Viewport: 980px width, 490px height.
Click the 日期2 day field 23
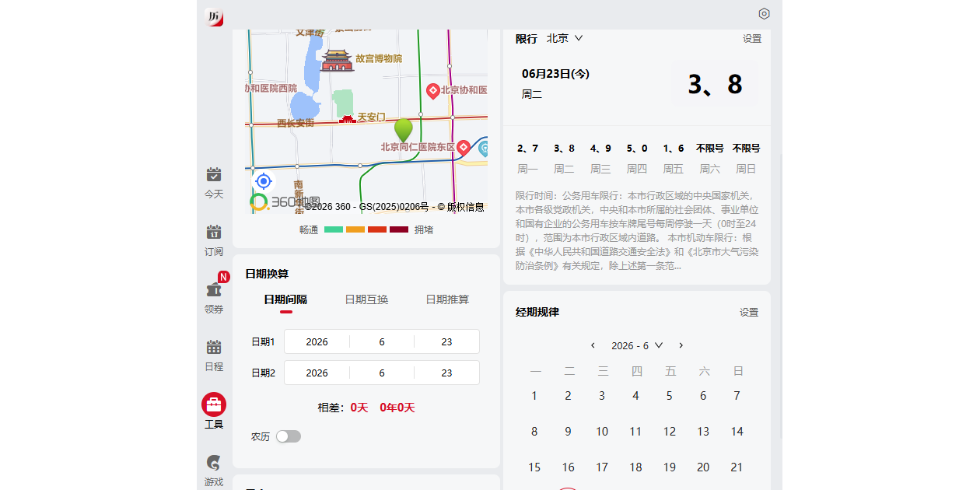click(x=446, y=373)
